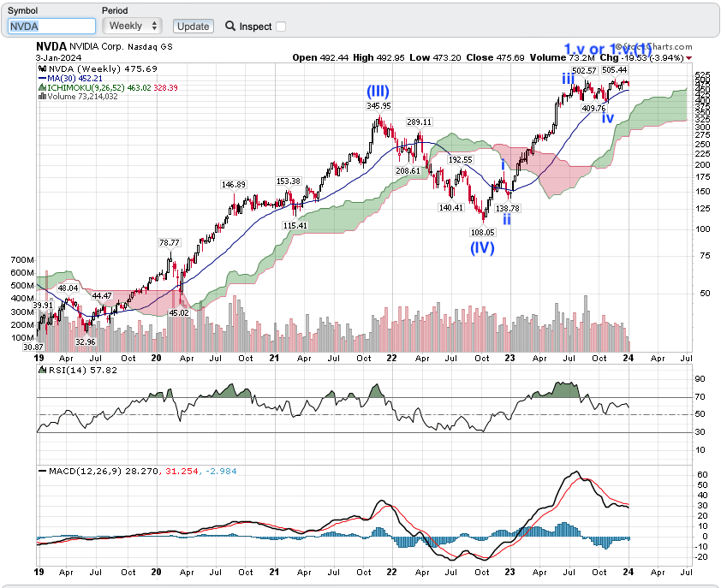Click the Volume 73,214,032 legend entry
Screen dimensions: 727x588
click(x=82, y=97)
